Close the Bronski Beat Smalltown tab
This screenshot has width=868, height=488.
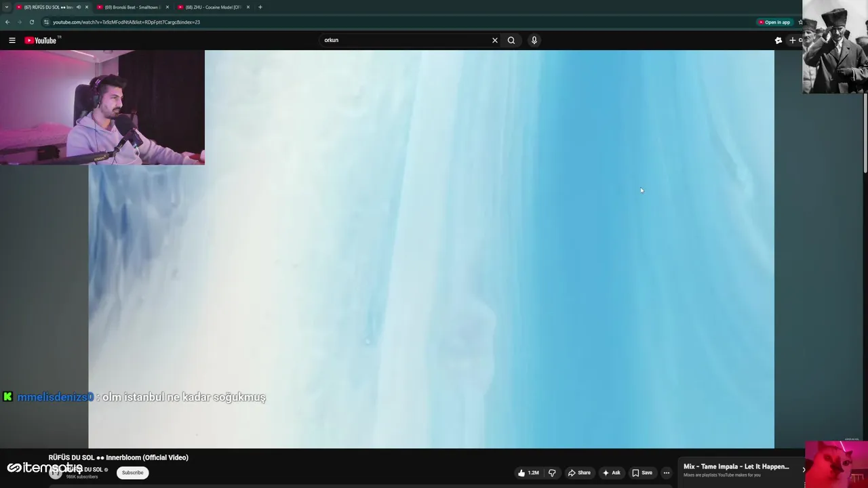pyautogui.click(x=167, y=7)
